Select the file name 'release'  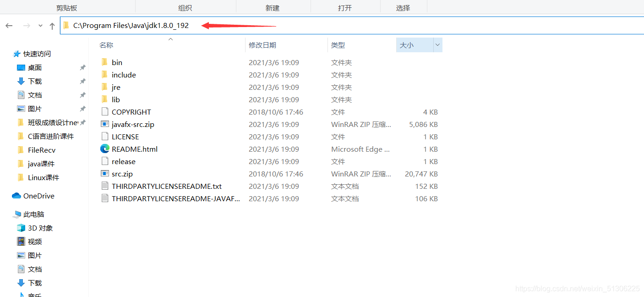[x=124, y=161]
